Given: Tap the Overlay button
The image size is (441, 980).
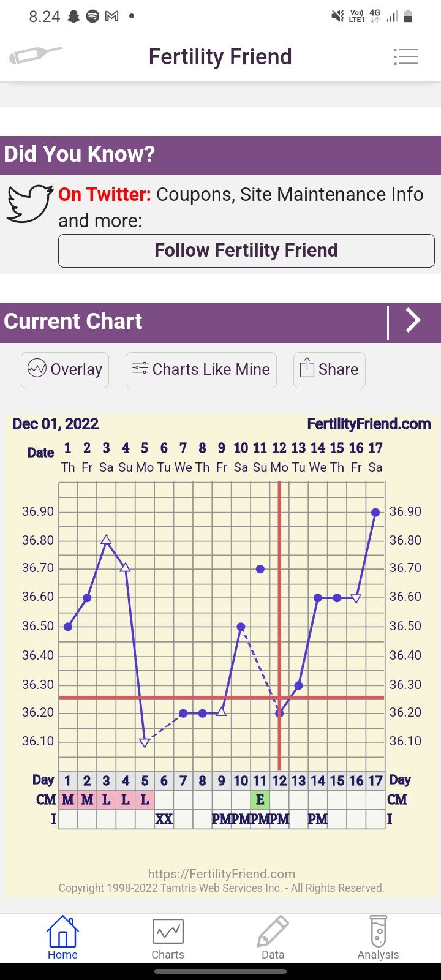Looking at the screenshot, I should pos(65,369).
